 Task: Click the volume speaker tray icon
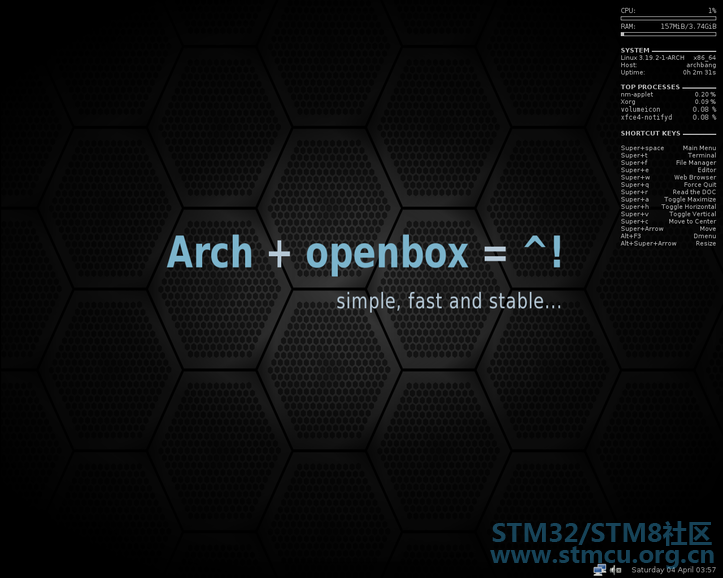(x=616, y=570)
